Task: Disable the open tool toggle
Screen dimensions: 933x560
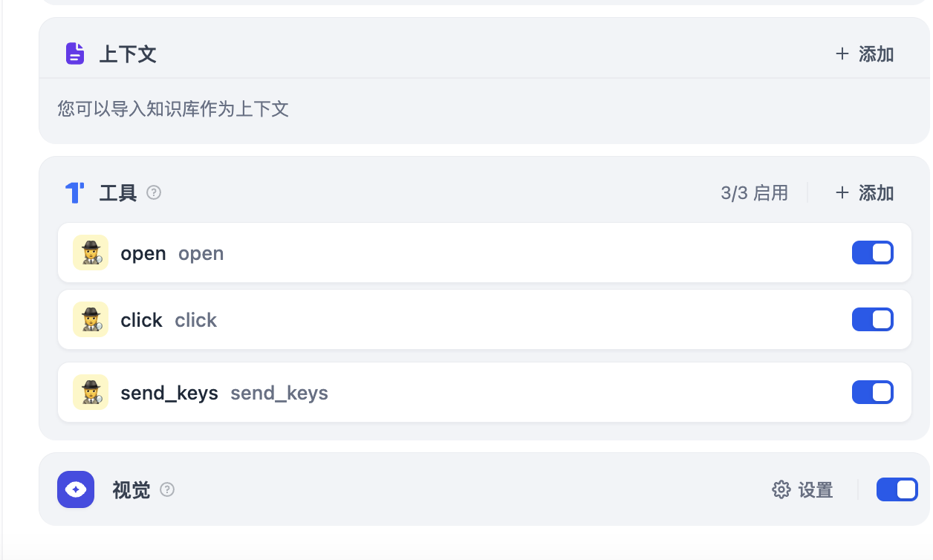Action: [872, 253]
